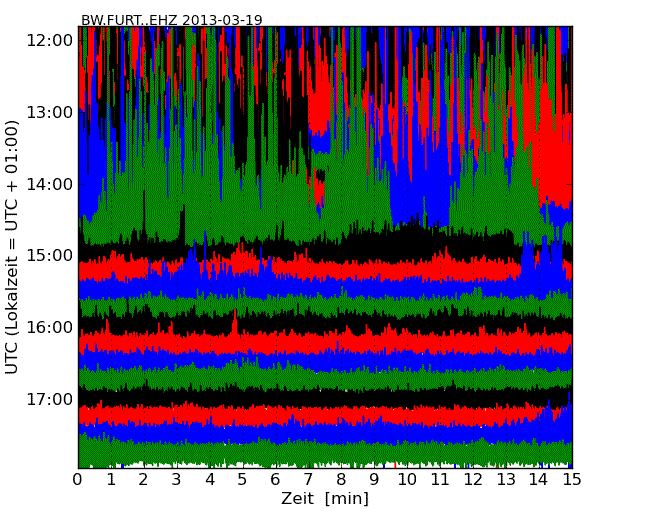Select the 15:00 time tick label
Viewport: 650px width, 520px height.
click(x=50, y=256)
